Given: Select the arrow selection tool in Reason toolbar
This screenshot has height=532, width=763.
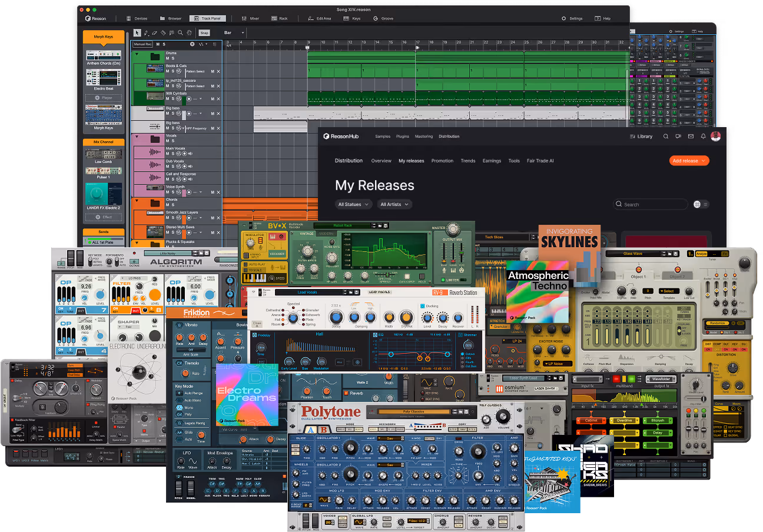Looking at the screenshot, I should pos(137,33).
